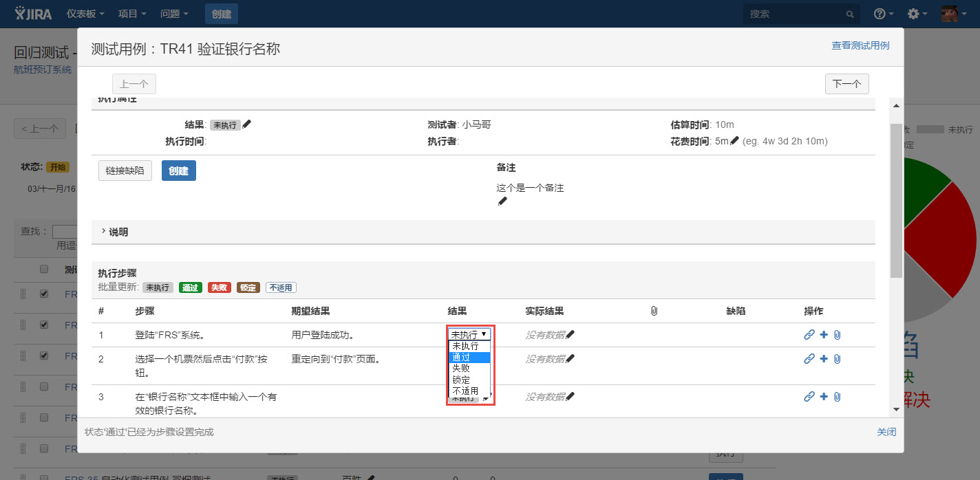This screenshot has width=980, height=480.
Task: Uncheck the first checked background row checkbox
Action: click(44, 294)
